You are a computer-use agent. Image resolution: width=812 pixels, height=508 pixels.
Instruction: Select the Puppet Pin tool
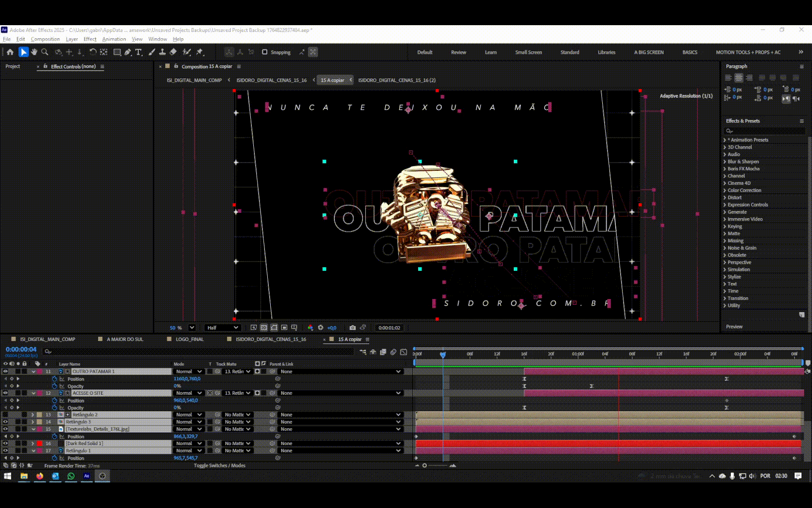click(x=200, y=52)
